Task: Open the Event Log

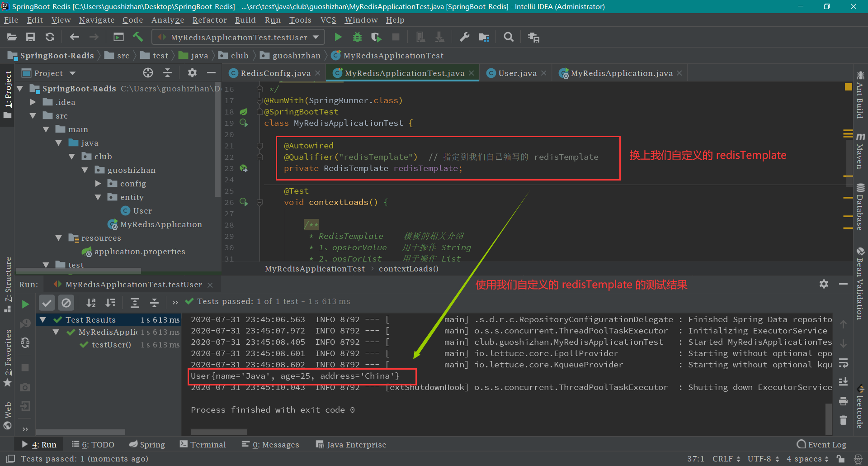Action: click(x=821, y=445)
